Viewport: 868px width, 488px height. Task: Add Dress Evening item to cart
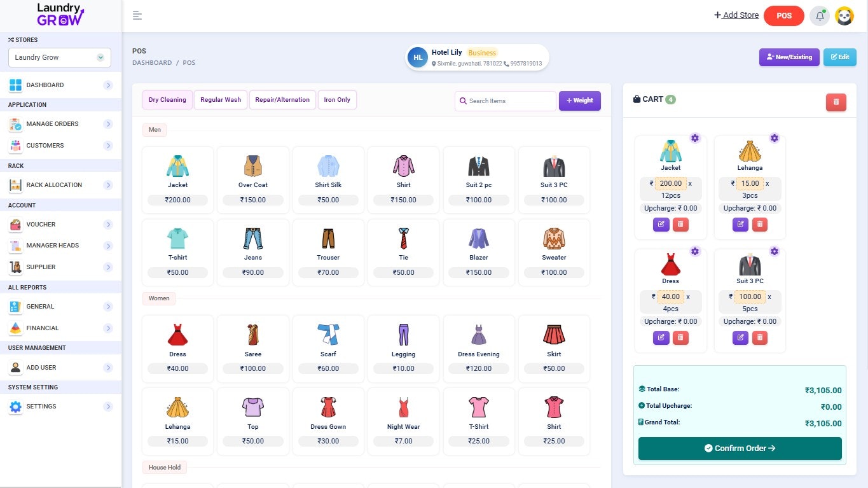479,349
